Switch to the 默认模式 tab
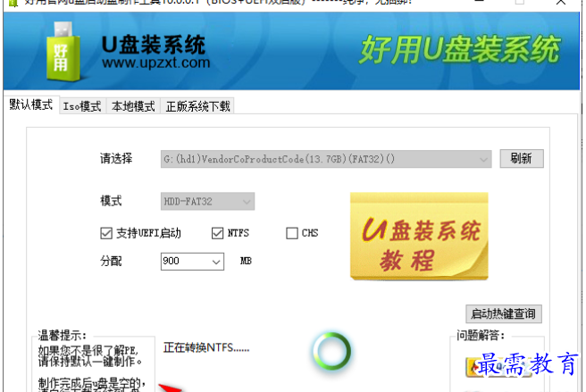Image resolution: width=586 pixels, height=392 pixels. (x=31, y=105)
